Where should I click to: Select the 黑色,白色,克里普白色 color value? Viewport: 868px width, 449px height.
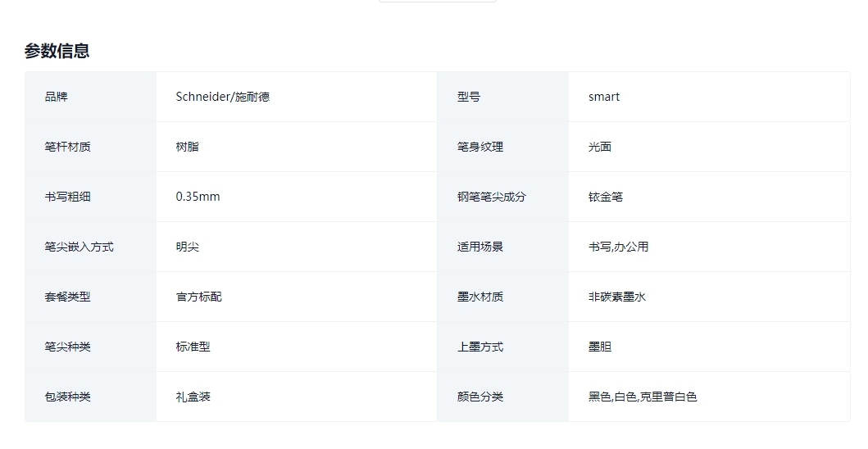pyautogui.click(x=643, y=397)
